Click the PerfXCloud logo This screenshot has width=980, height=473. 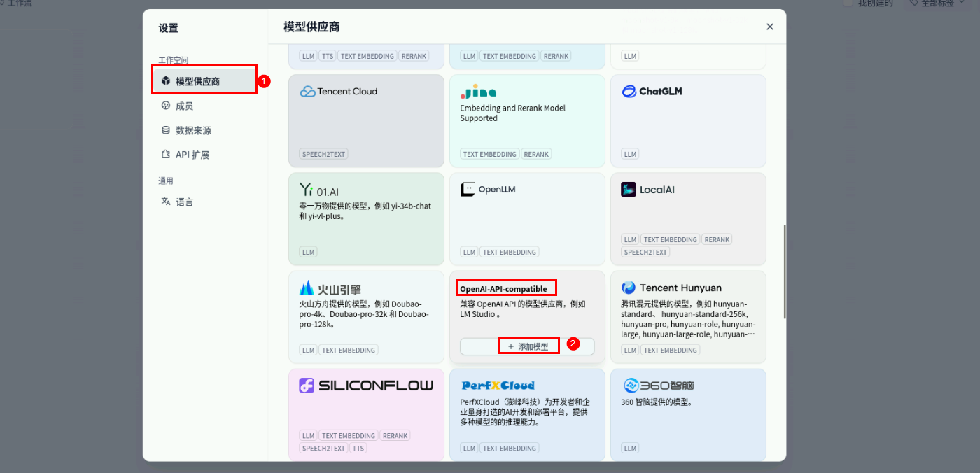pos(498,386)
